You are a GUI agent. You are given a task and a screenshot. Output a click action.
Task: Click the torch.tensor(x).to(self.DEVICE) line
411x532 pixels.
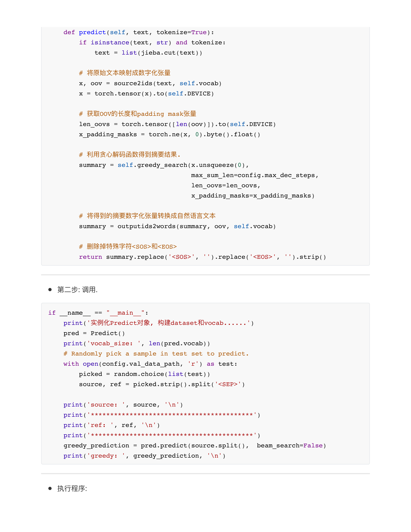[146, 94]
